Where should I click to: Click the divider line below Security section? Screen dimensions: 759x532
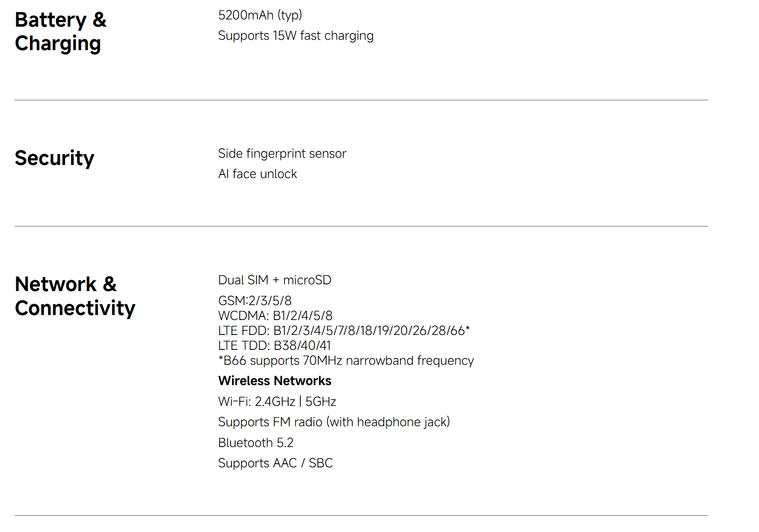[x=361, y=226]
